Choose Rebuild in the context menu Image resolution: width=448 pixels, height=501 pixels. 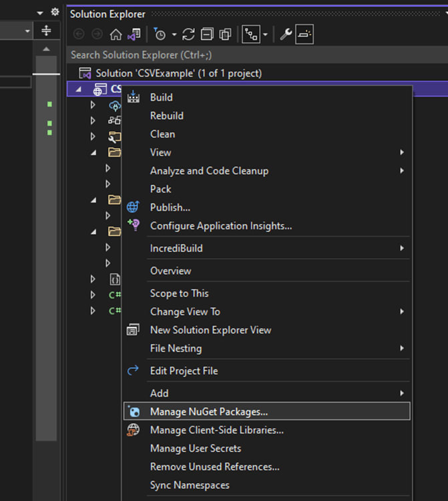tap(166, 115)
